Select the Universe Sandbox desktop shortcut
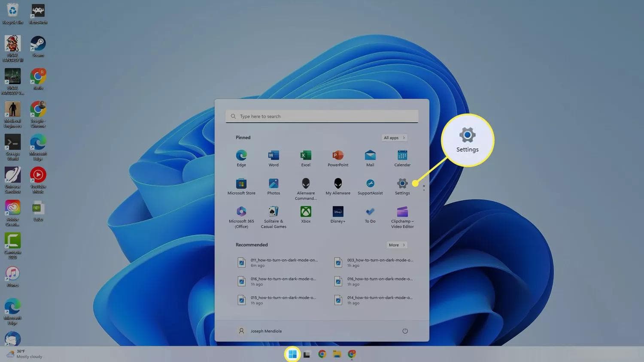Viewport: 644px width, 362px height. (x=12, y=180)
